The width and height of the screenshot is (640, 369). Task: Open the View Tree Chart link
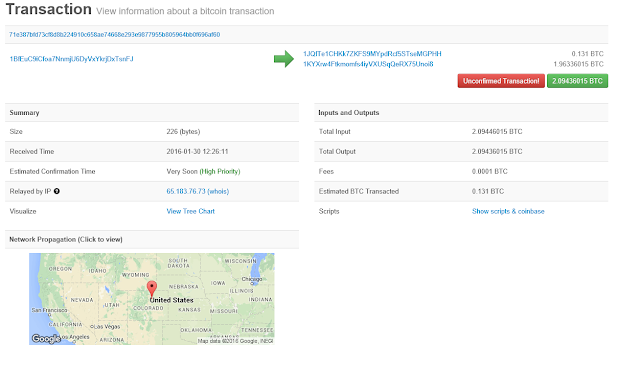tap(191, 211)
